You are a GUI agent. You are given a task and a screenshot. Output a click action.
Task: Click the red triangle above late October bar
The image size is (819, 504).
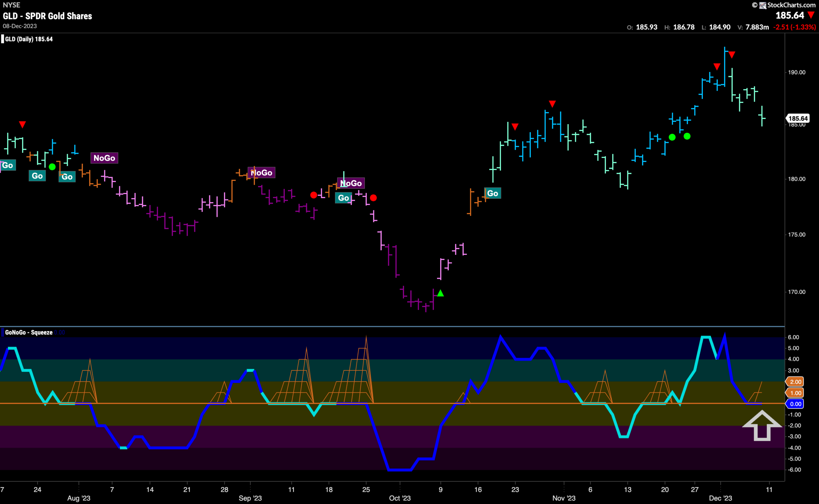click(552, 104)
